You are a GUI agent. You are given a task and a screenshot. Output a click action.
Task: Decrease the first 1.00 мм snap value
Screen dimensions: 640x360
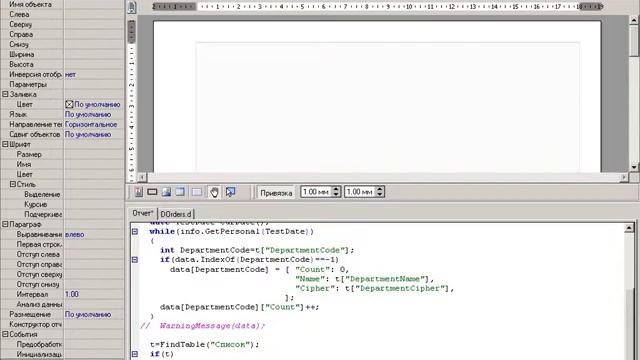[336, 195]
